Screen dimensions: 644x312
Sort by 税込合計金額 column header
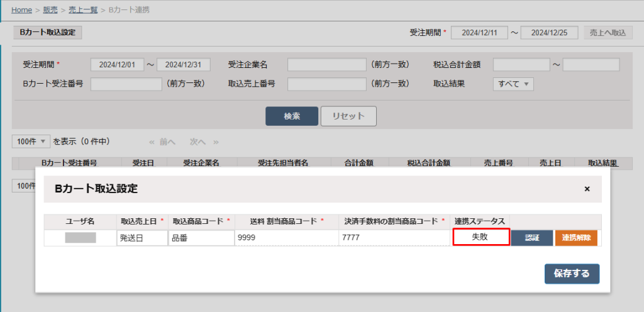coord(429,162)
